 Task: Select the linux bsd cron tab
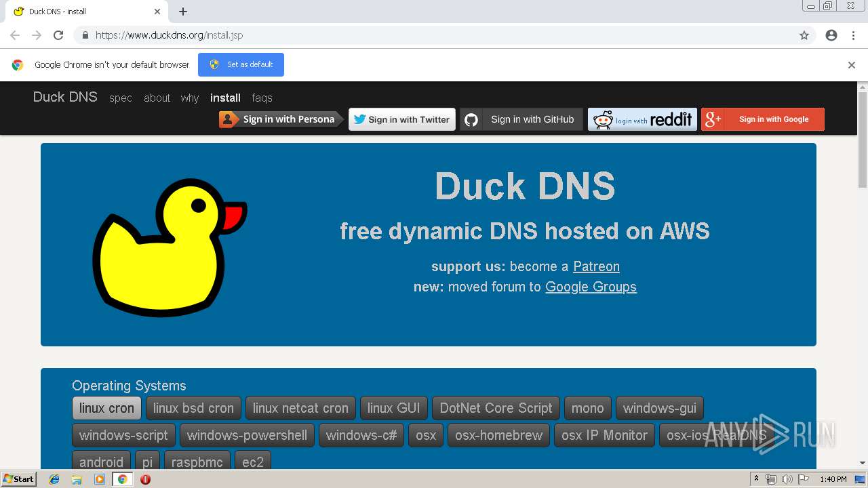(x=193, y=408)
